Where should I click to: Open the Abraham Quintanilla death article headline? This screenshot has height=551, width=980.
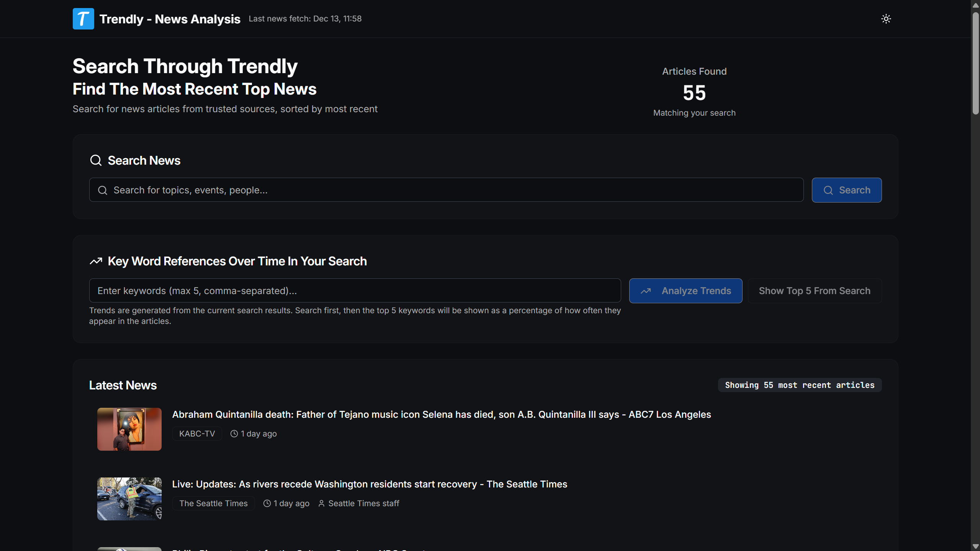click(441, 415)
